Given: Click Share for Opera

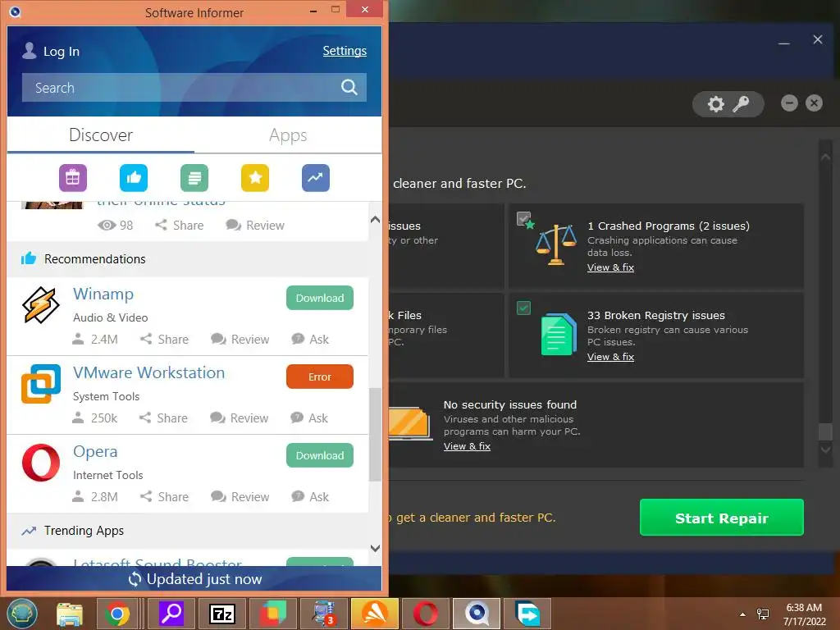Looking at the screenshot, I should [x=164, y=496].
